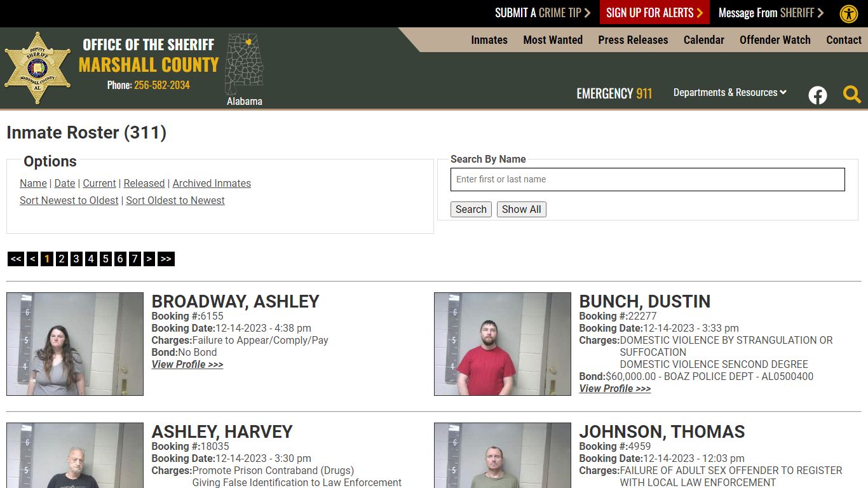Expand Departments & Resources menu
868x488 pixels.
pyautogui.click(x=730, y=92)
